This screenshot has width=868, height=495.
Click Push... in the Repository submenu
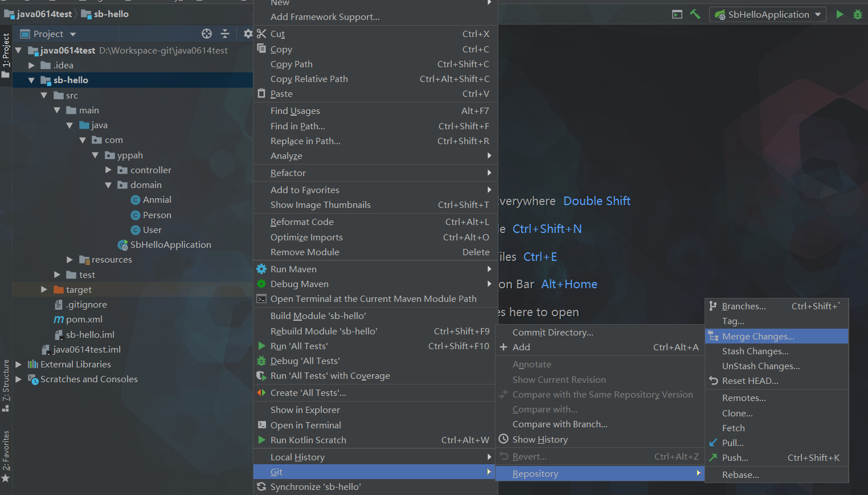735,458
